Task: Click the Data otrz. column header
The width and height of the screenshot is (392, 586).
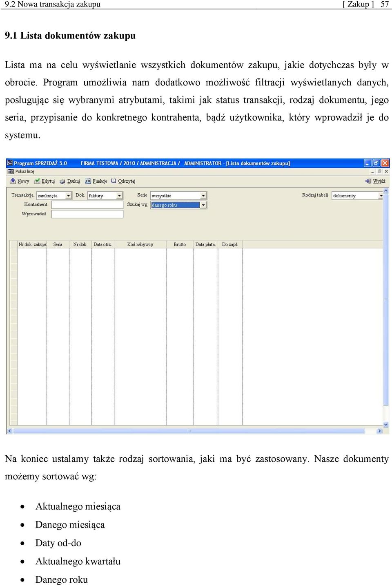Action: [x=102, y=244]
